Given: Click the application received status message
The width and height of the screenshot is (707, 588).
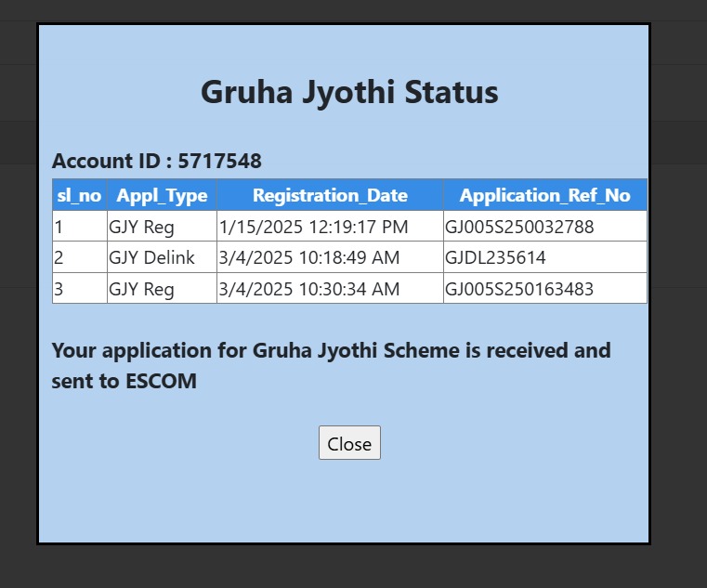Looking at the screenshot, I should click(331, 365).
